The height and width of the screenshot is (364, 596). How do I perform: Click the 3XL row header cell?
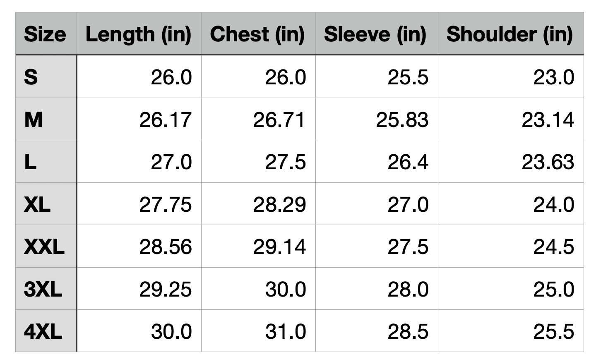[x=46, y=289]
